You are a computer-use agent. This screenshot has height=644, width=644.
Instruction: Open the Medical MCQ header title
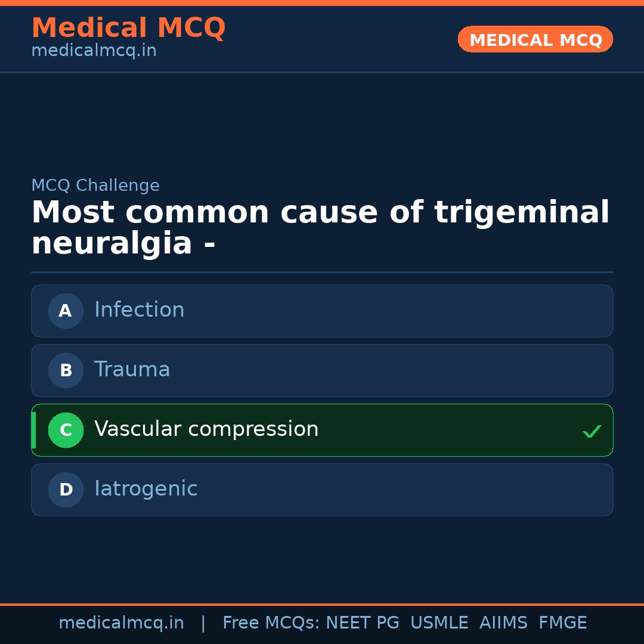pos(128,28)
